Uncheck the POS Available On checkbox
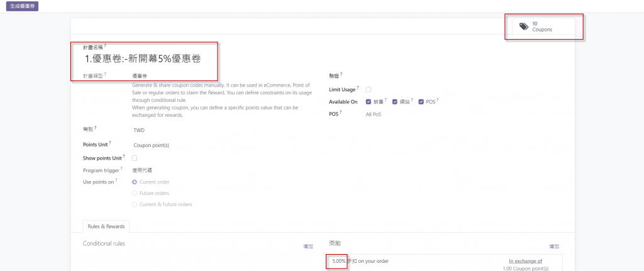 [421, 102]
